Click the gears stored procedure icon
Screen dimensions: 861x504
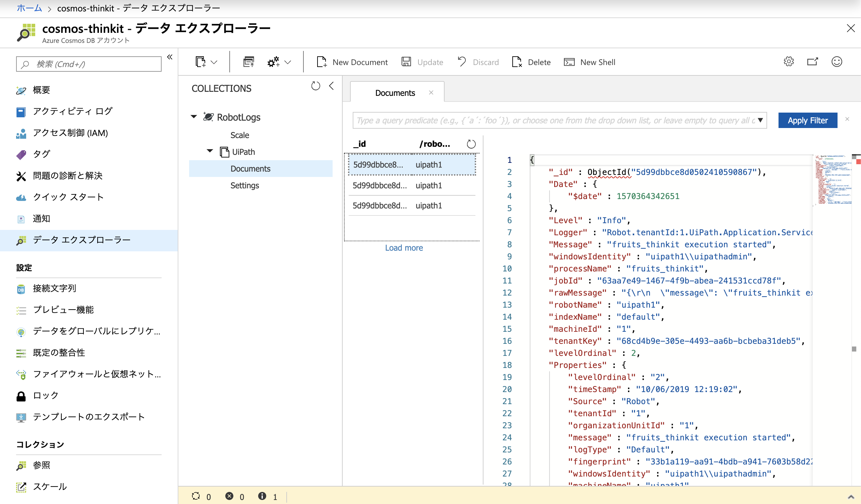(x=273, y=62)
